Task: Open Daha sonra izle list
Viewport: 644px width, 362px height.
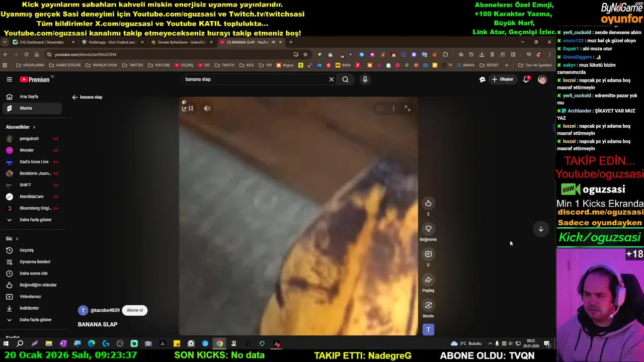Action: coord(31,274)
